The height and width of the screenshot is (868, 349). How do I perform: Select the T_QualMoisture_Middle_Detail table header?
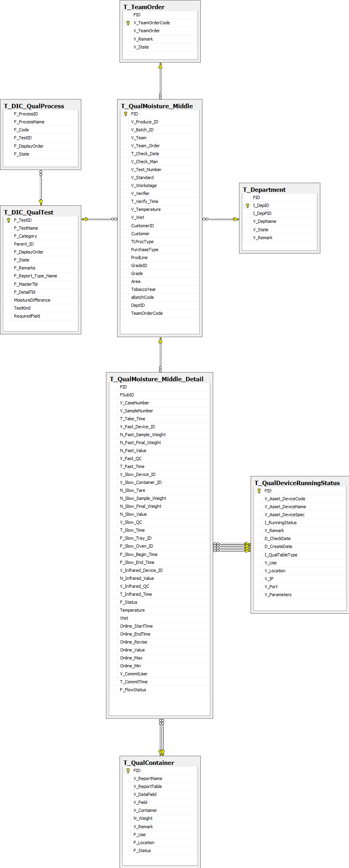click(x=157, y=379)
